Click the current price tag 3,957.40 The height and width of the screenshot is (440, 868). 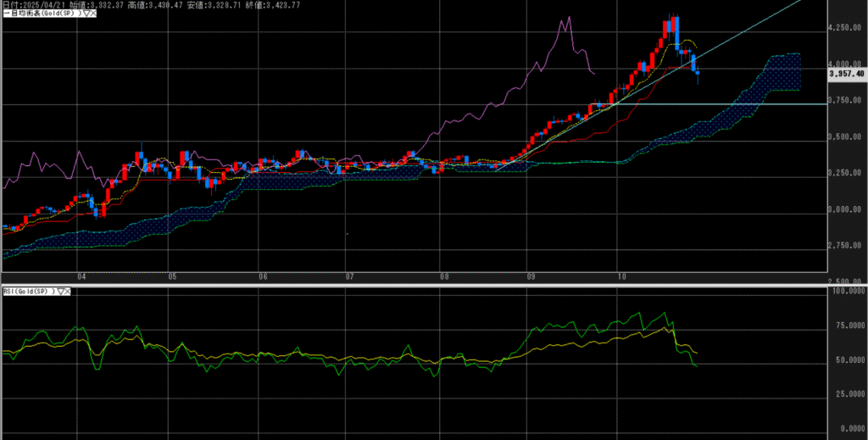tap(846, 74)
